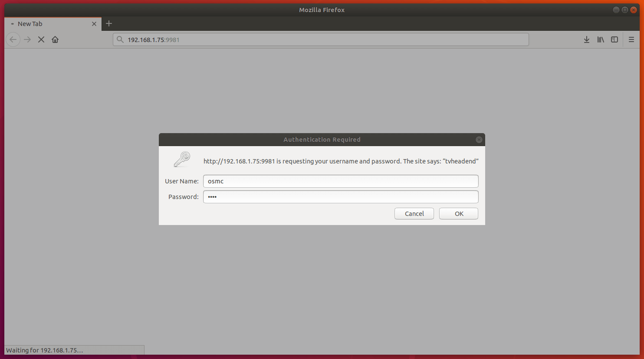Screen dimensions: 644x359
Task: Open the Firefox hamburger menu
Action: 631,39
